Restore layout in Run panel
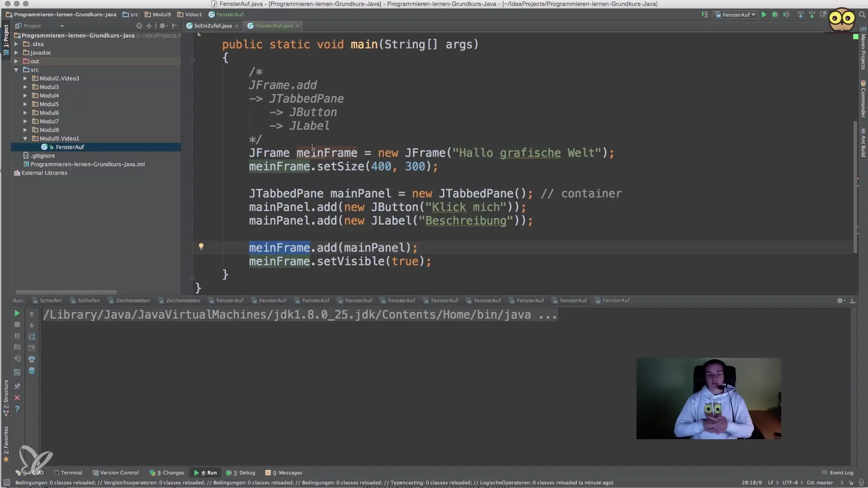This screenshot has width=868, height=488. pyautogui.click(x=17, y=372)
